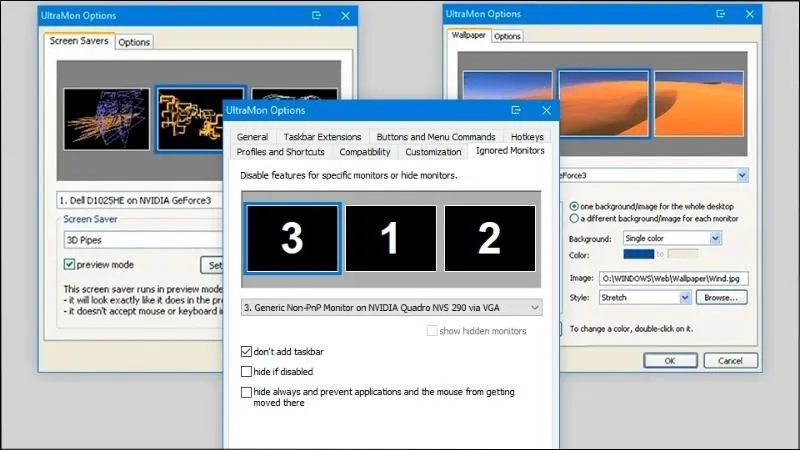Open the Background Single color dropdown
Viewport: 800px width, 450px height.
pos(715,238)
